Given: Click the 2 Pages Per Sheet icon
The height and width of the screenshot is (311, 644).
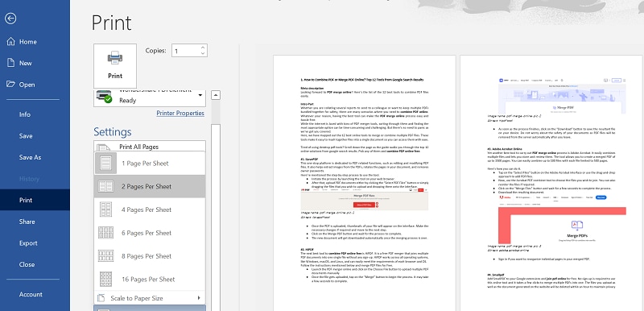Looking at the screenshot, I should click(x=106, y=186).
